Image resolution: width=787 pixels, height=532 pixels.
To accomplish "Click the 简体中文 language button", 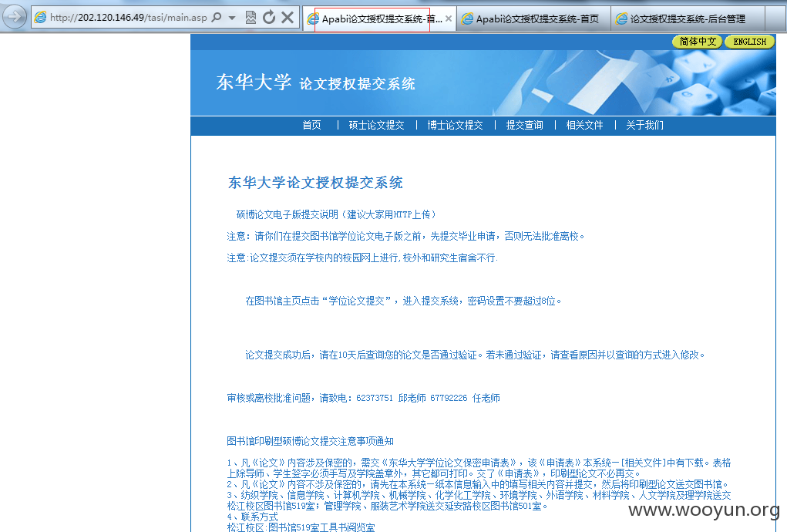I will (697, 42).
